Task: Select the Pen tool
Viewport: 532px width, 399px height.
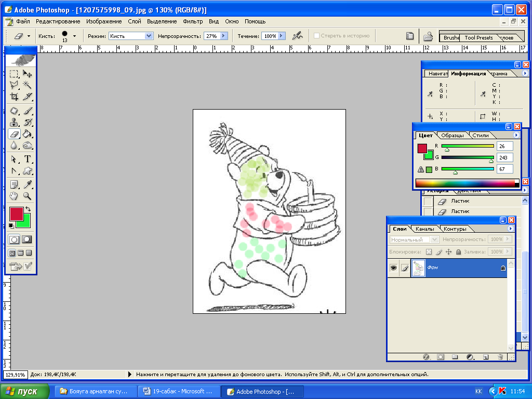Action: click(x=14, y=170)
